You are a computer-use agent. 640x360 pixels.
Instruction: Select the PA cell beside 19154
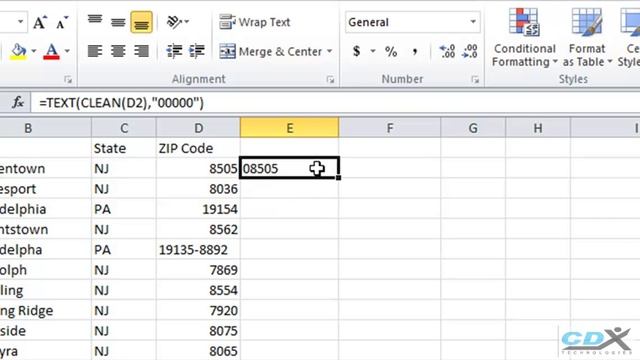coord(124,209)
